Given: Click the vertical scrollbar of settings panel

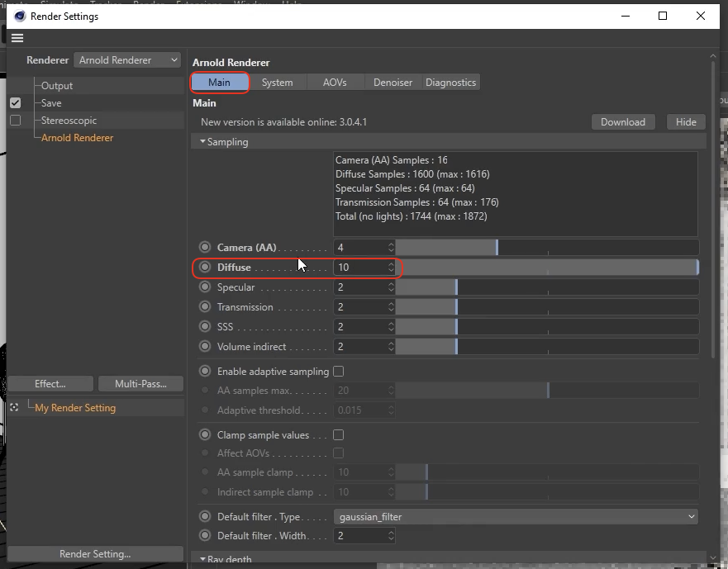Looking at the screenshot, I should pyautogui.click(x=713, y=209).
